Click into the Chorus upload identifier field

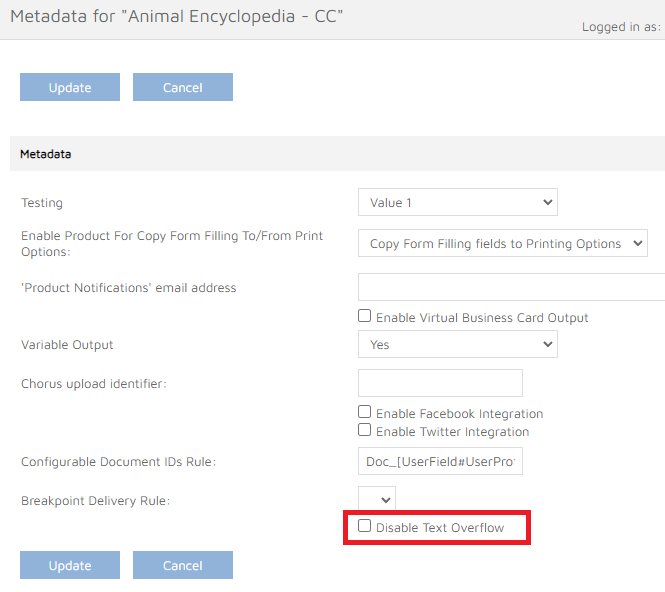point(440,383)
